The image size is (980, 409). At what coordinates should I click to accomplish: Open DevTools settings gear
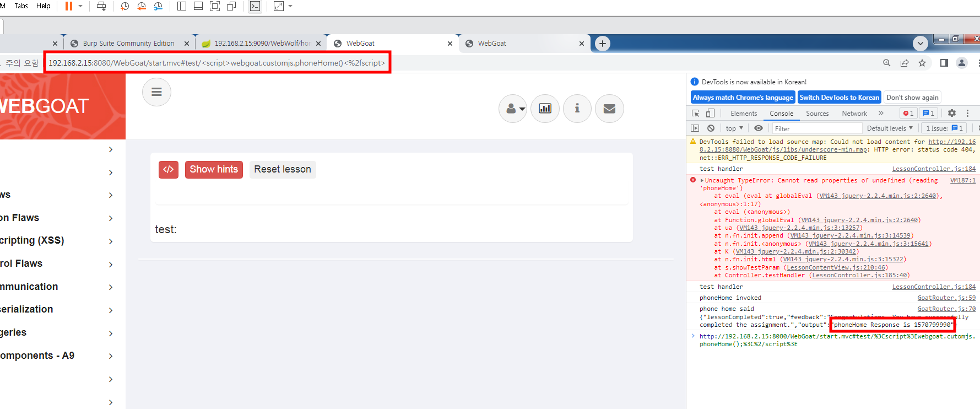(x=952, y=113)
